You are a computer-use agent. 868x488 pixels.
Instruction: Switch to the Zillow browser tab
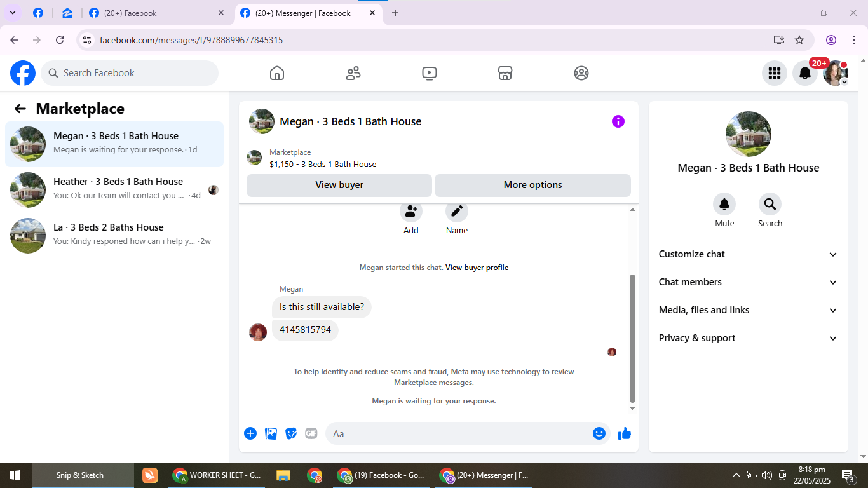click(x=67, y=13)
